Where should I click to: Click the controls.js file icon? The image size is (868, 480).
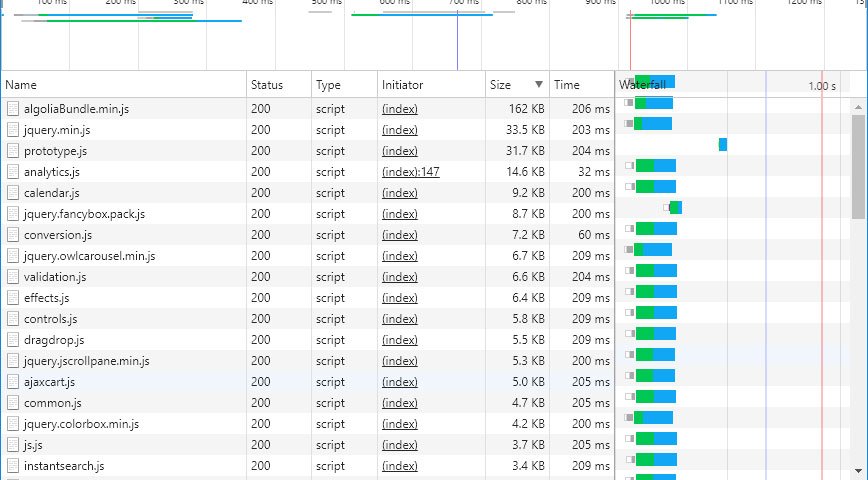(x=13, y=319)
